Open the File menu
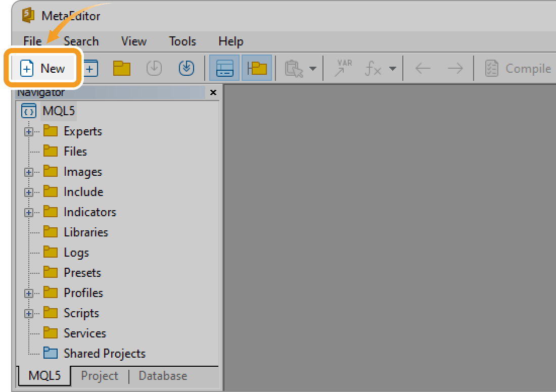 [x=32, y=41]
